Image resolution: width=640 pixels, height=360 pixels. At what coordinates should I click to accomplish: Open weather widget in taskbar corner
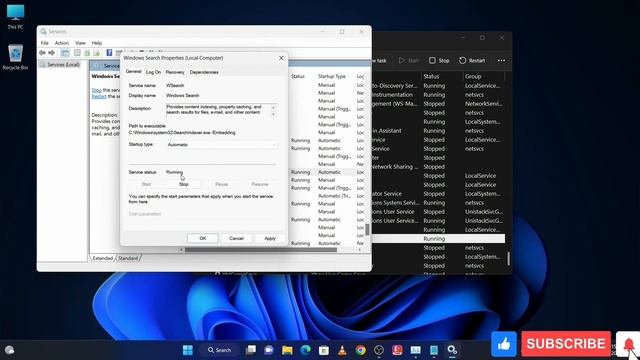[10, 350]
